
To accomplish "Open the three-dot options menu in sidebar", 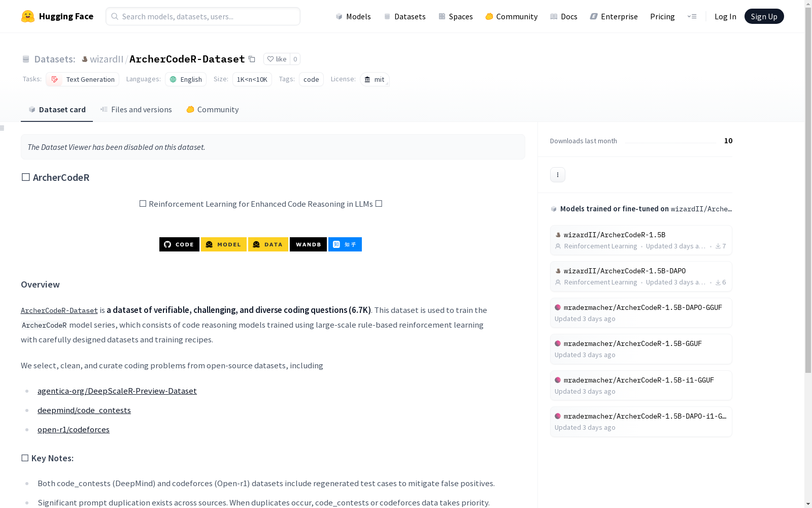I will (558, 175).
